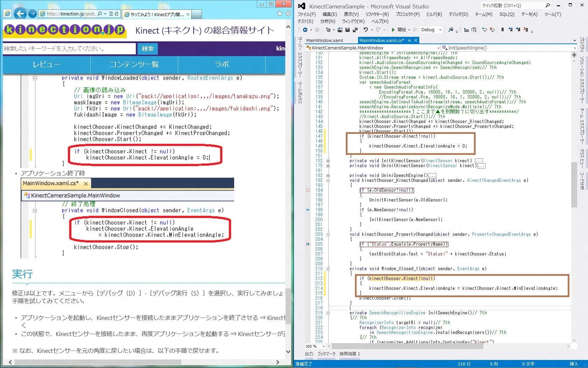The image size is (588, 368).
Task: Click Visual Studio editor horizontal scrollbar thumb
Action: [407, 346]
